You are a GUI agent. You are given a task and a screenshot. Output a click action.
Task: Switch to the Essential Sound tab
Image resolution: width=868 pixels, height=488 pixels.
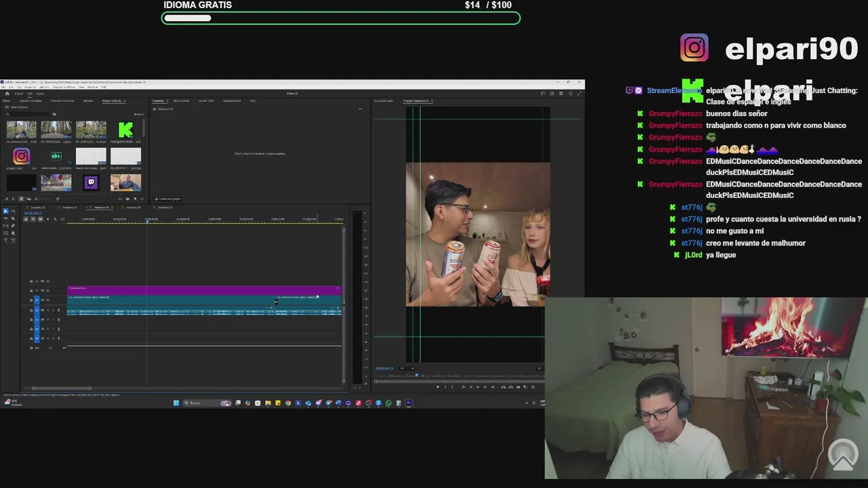232,100
